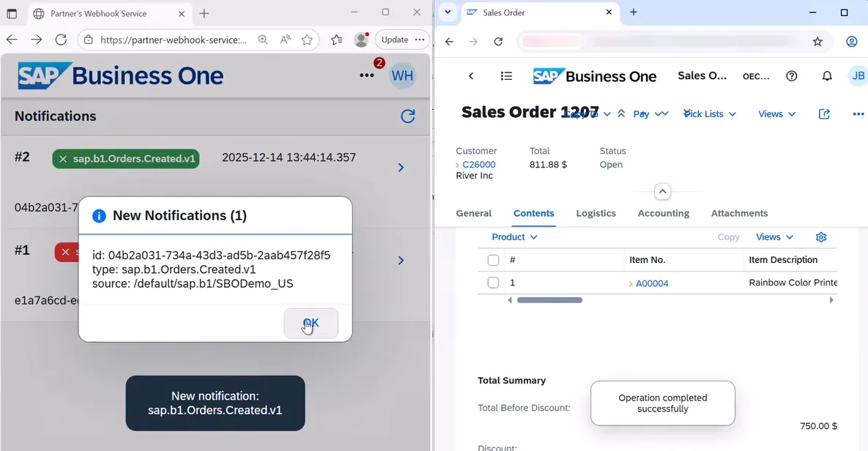The width and height of the screenshot is (868, 451).
Task: Open the Sales Order list view icon
Action: (x=506, y=76)
